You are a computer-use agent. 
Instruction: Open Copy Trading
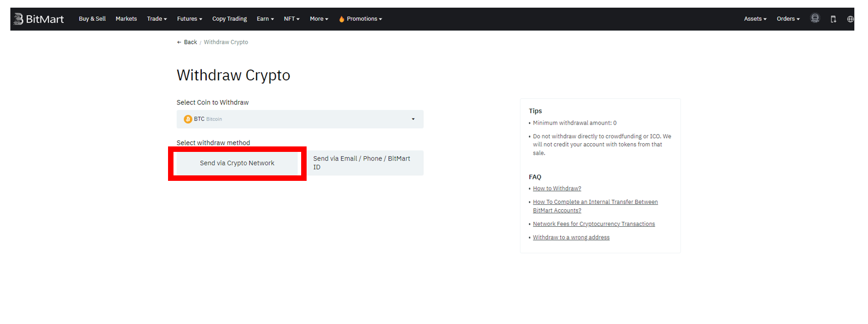point(230,19)
